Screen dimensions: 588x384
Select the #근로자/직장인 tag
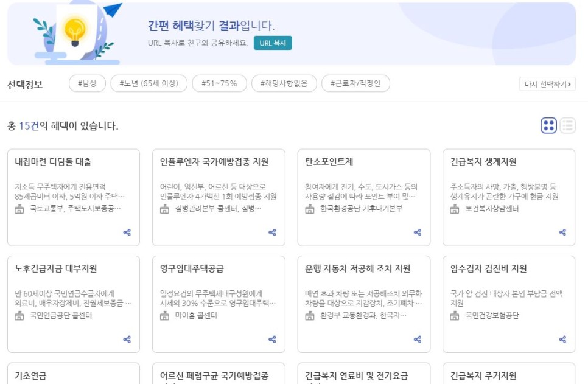pyautogui.click(x=355, y=83)
